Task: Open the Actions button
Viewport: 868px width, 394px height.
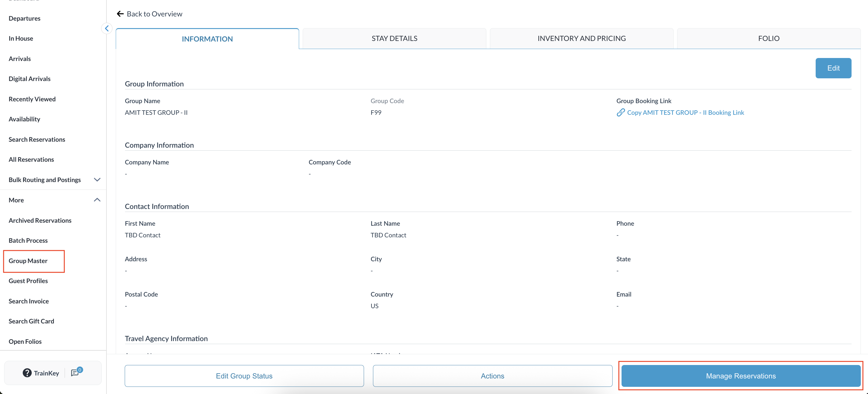Action: coord(492,376)
